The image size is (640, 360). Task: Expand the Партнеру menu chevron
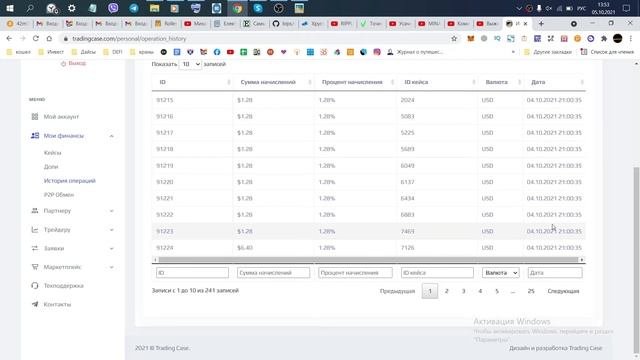coord(111,211)
